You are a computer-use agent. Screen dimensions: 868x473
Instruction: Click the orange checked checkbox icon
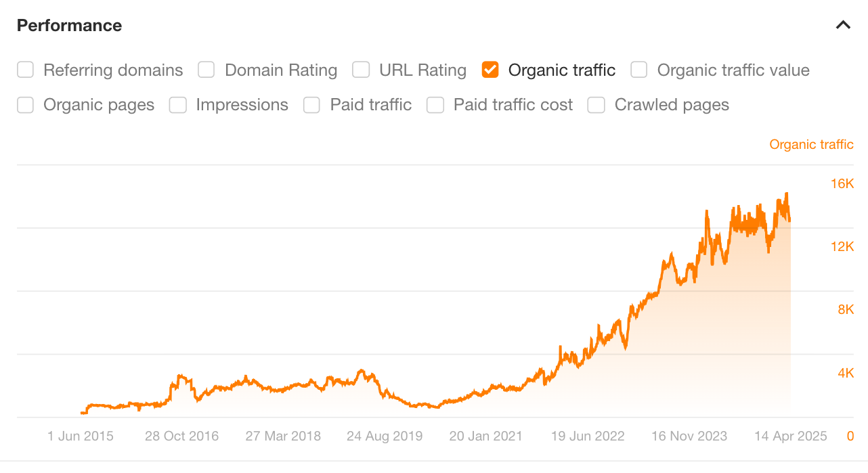click(490, 70)
